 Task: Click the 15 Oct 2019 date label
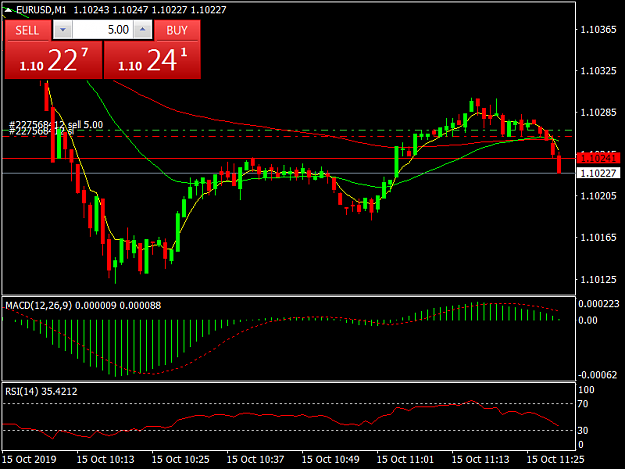click(29, 459)
